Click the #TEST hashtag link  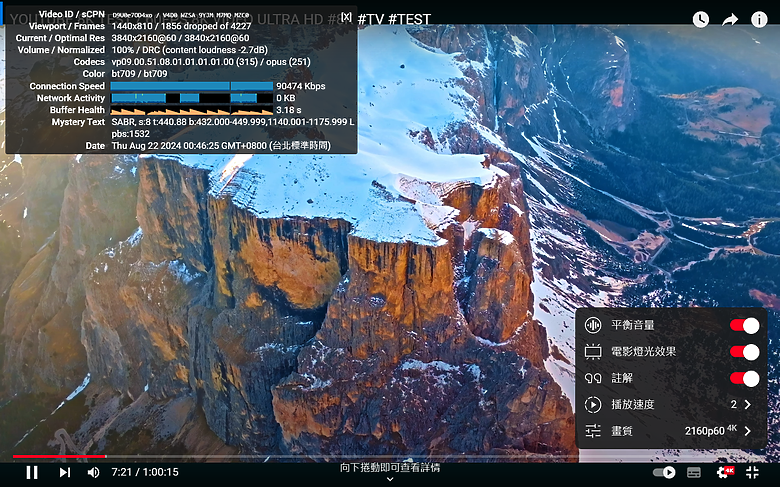409,19
